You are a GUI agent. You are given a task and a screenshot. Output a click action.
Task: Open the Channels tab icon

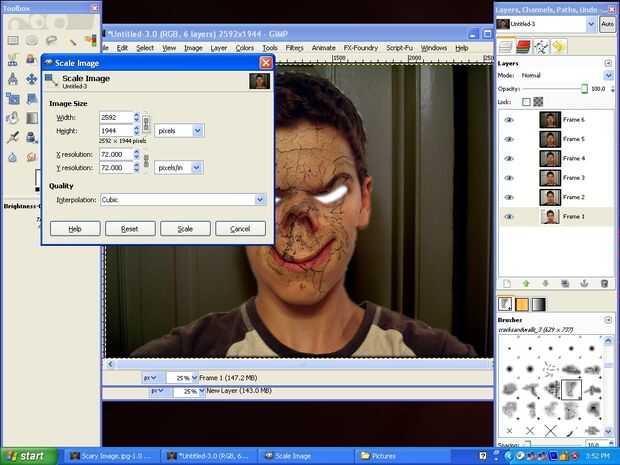tap(523, 47)
